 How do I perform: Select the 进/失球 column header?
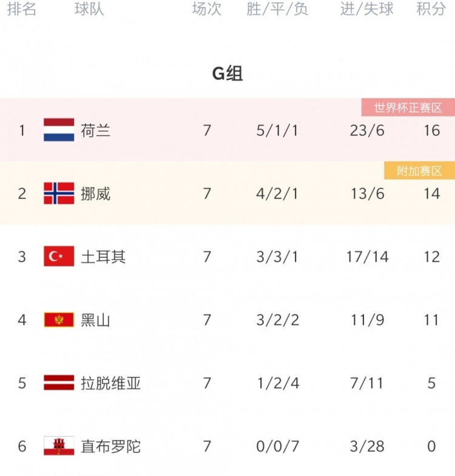[x=366, y=8]
